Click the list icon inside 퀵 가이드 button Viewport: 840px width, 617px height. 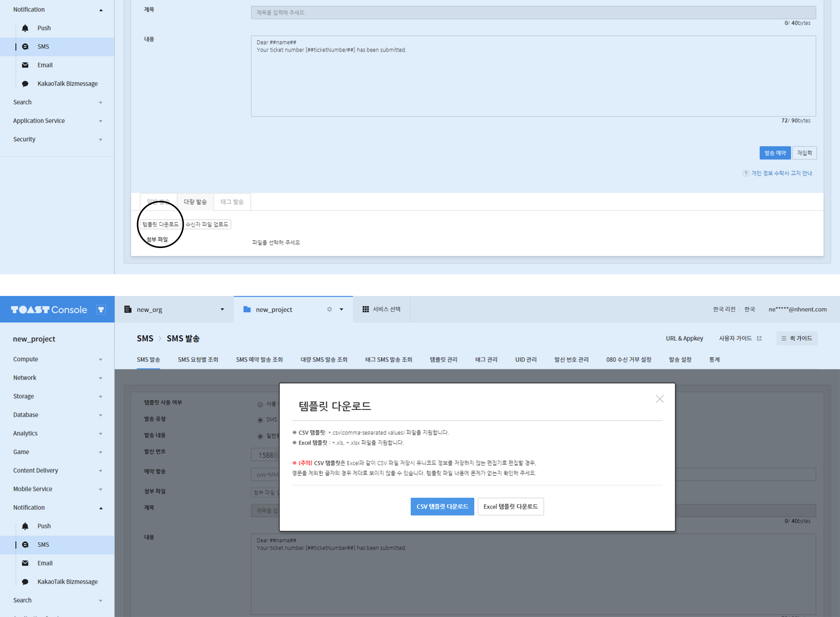click(x=784, y=338)
